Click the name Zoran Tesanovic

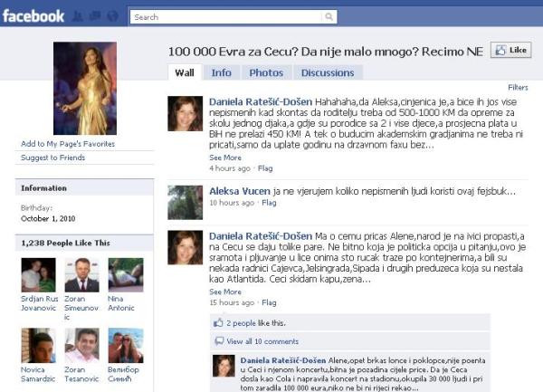pyautogui.click(x=81, y=374)
